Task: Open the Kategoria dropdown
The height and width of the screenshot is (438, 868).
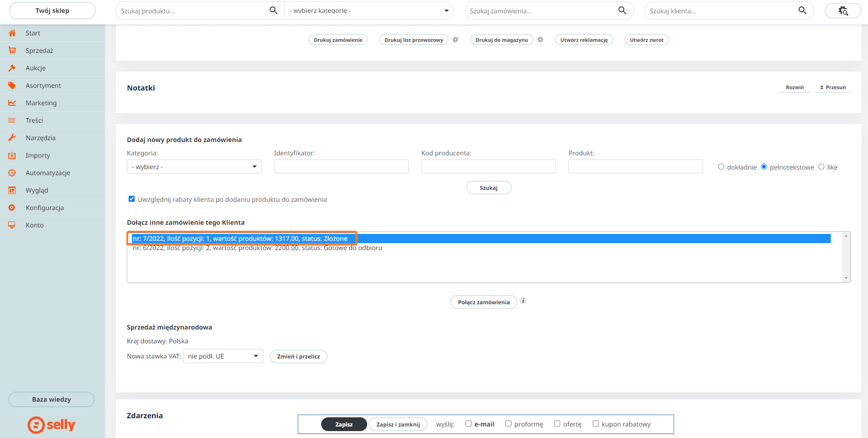Action: tap(194, 167)
